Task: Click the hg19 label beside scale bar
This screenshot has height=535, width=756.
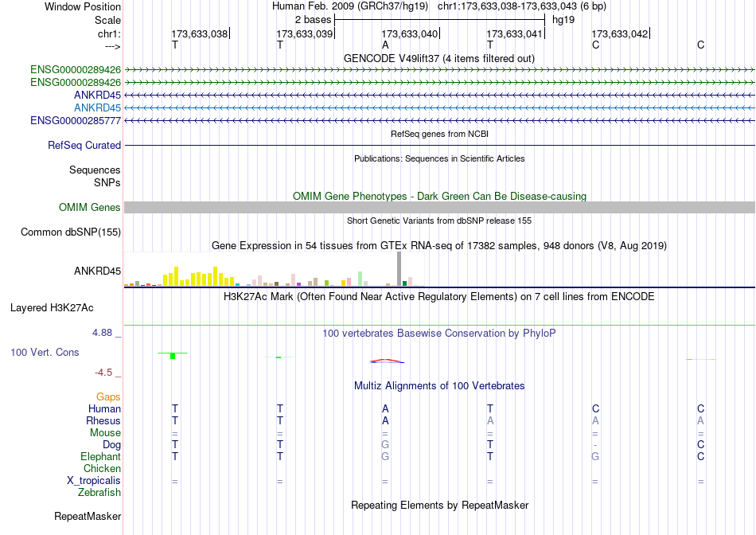Action: [563, 20]
